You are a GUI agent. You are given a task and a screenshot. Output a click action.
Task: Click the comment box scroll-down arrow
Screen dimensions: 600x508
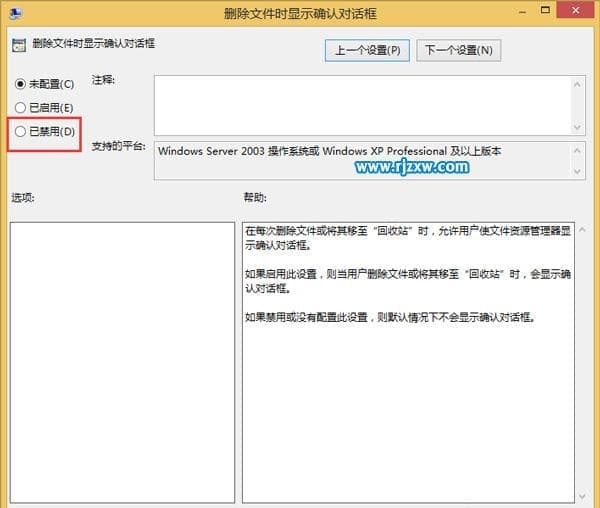[x=577, y=127]
